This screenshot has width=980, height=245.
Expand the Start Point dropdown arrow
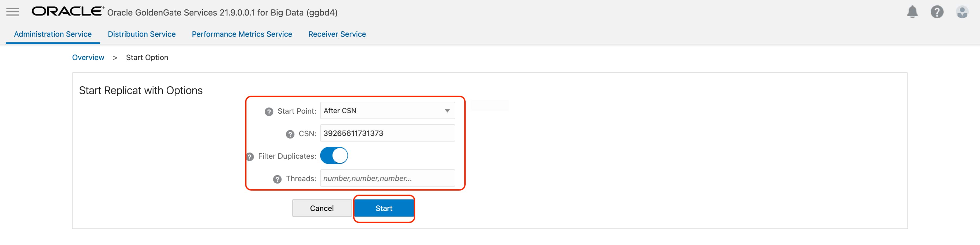click(447, 111)
